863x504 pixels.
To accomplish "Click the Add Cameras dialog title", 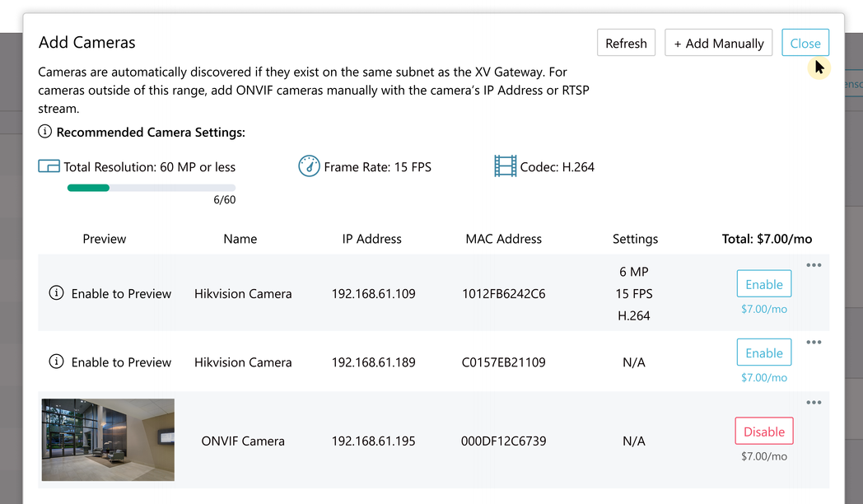I will pyautogui.click(x=87, y=42).
